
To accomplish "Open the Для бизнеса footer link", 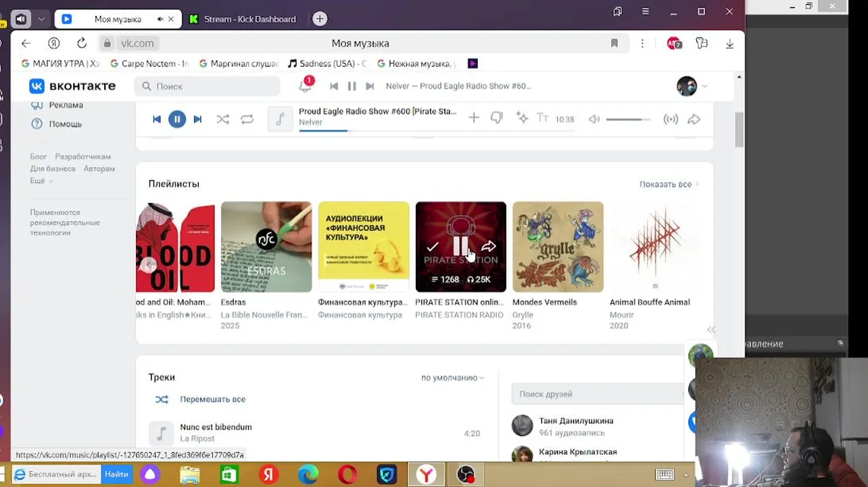I will point(53,168).
